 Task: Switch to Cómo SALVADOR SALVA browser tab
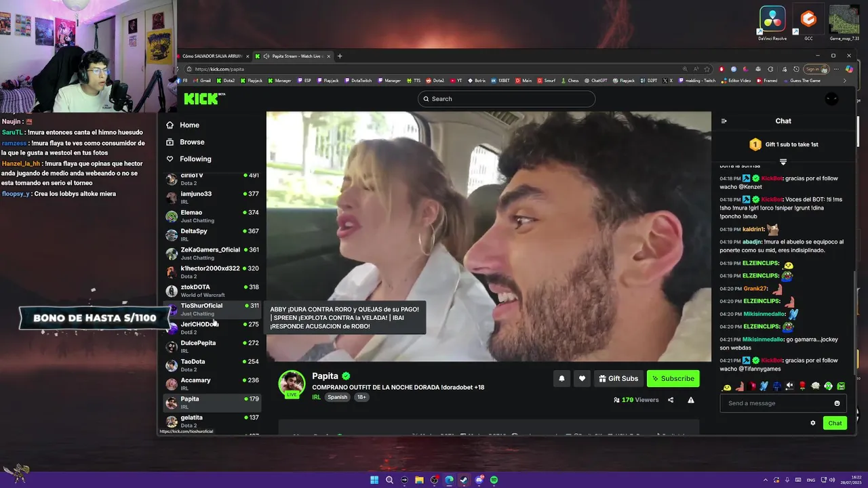(x=212, y=56)
